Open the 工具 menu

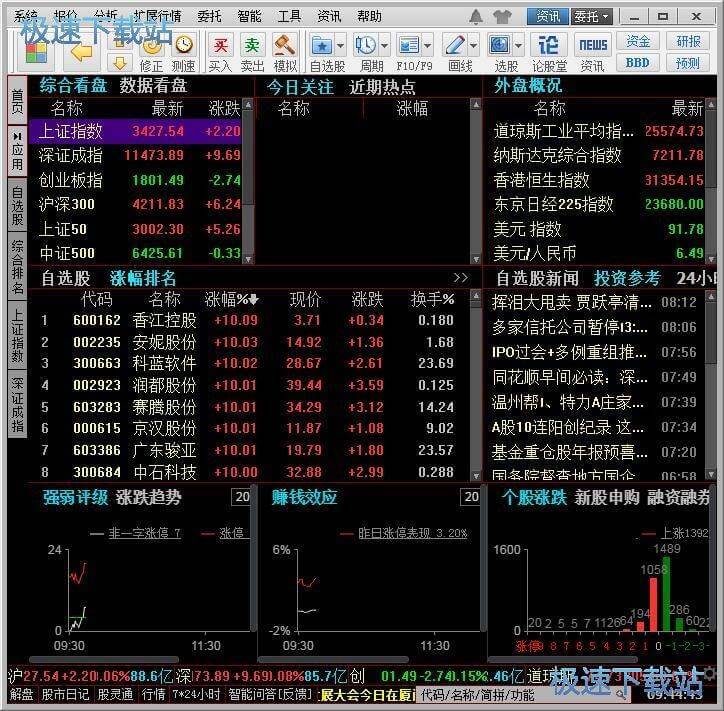(x=289, y=17)
